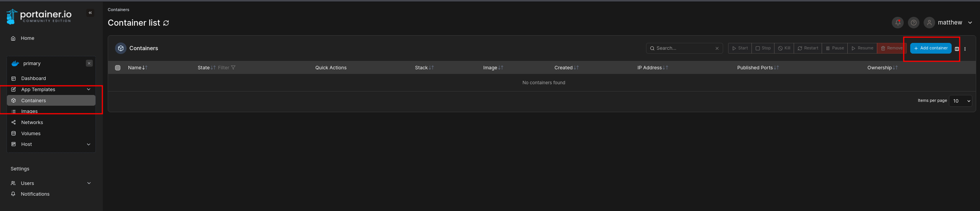Toggle the select-all containers checkbox
The image size is (980, 211).
118,68
